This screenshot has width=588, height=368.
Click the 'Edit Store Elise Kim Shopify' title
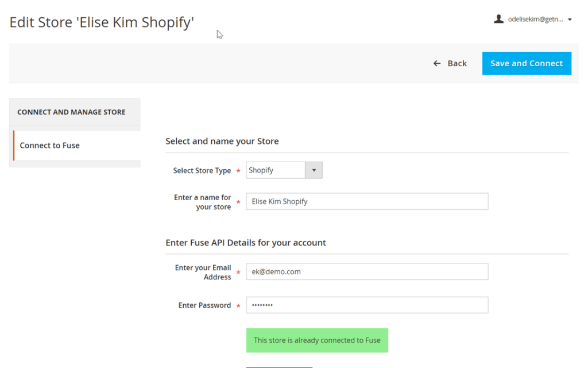coord(102,22)
